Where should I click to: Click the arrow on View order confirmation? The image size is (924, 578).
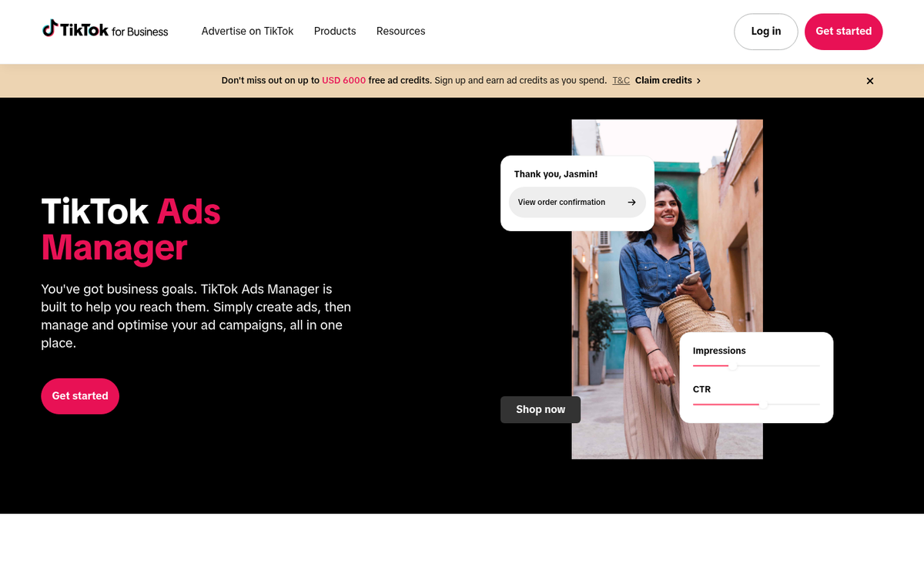630,202
